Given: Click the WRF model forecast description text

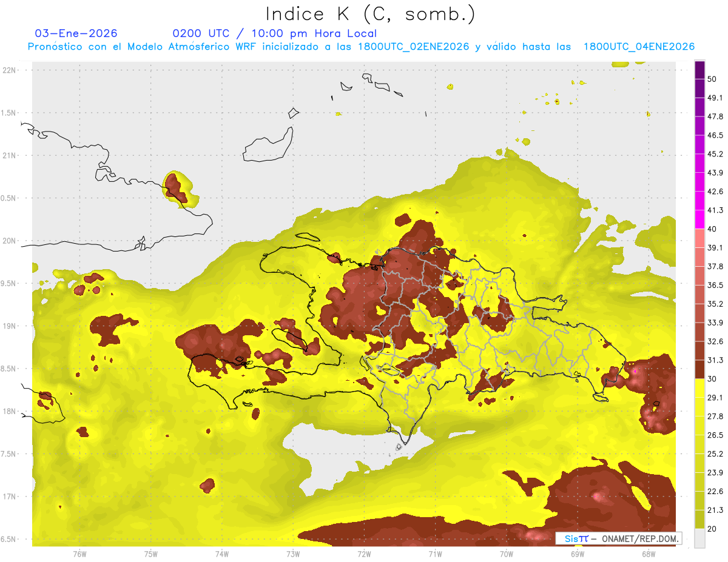Looking at the screenshot, I should [361, 47].
